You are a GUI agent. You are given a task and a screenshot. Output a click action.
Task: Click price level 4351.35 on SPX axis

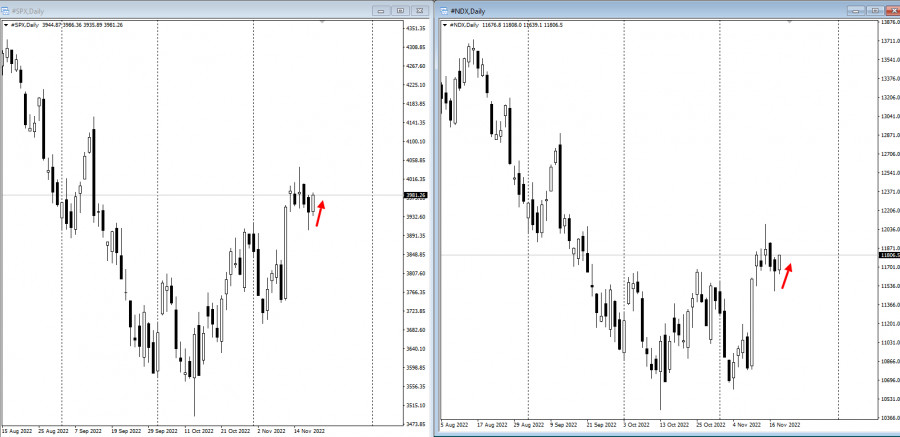[x=416, y=29]
